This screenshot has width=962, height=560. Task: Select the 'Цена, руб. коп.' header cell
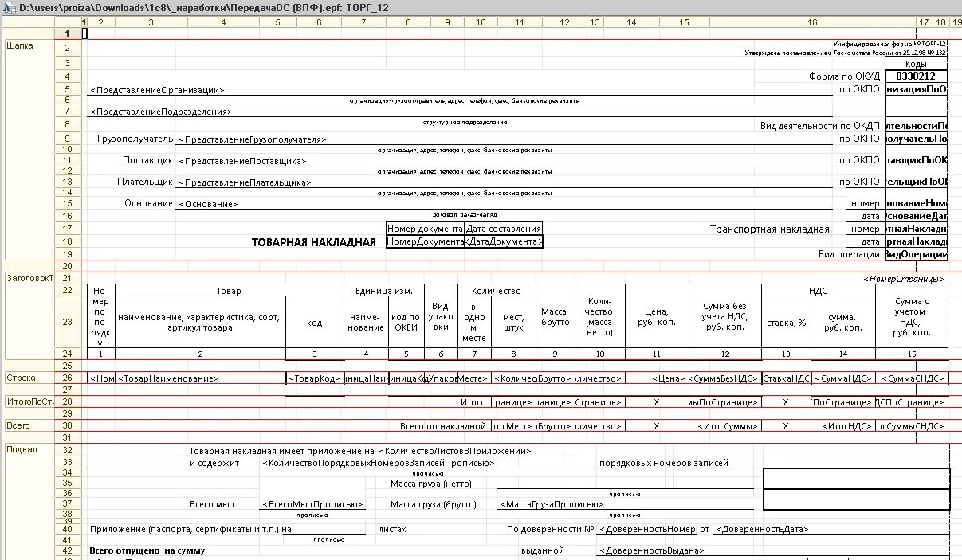coord(656,317)
